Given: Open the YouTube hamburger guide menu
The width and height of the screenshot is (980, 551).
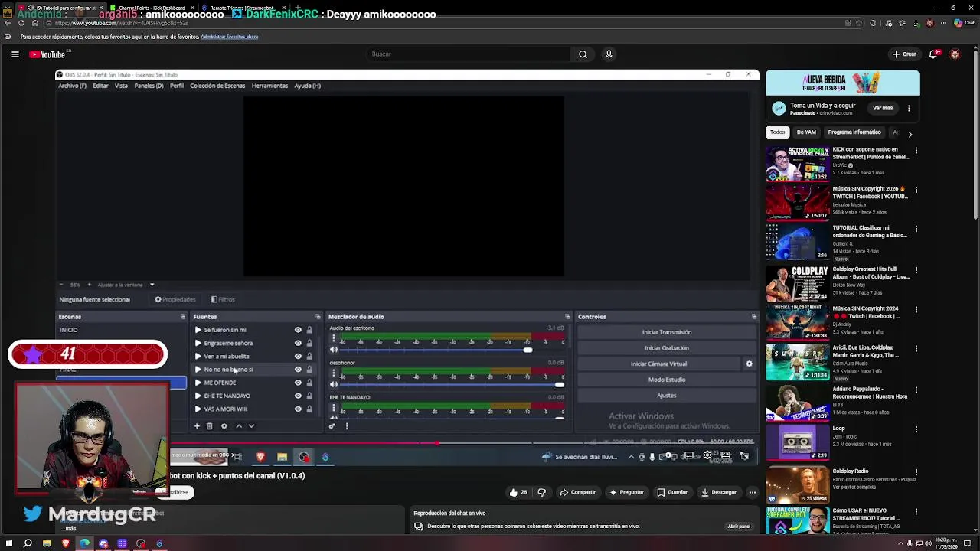Looking at the screenshot, I should click(x=15, y=54).
